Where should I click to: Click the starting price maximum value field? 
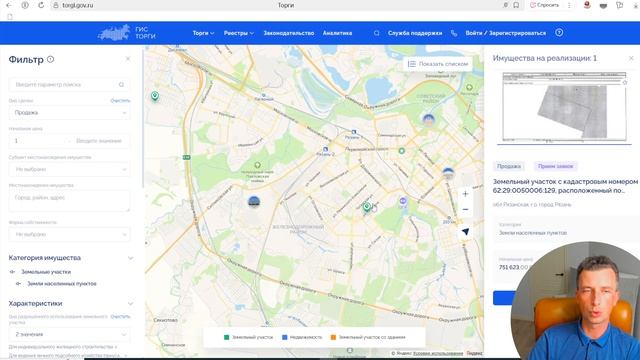[x=100, y=141]
